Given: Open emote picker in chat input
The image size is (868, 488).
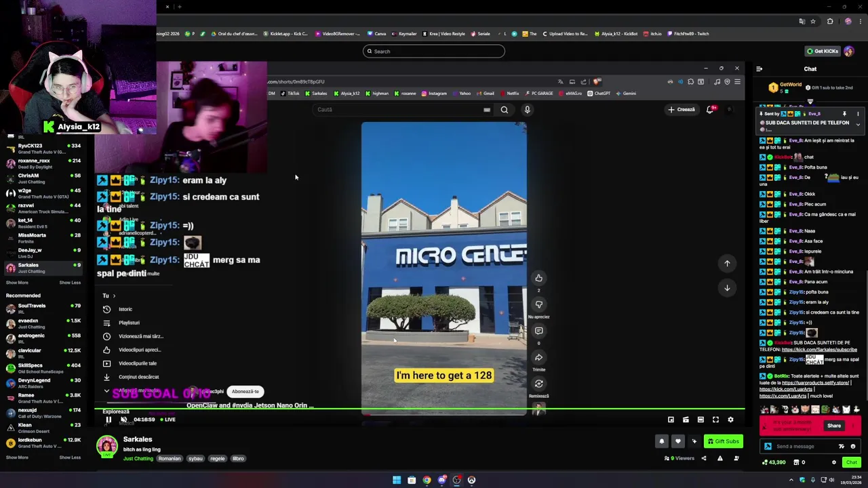Looking at the screenshot, I should 853,446.
